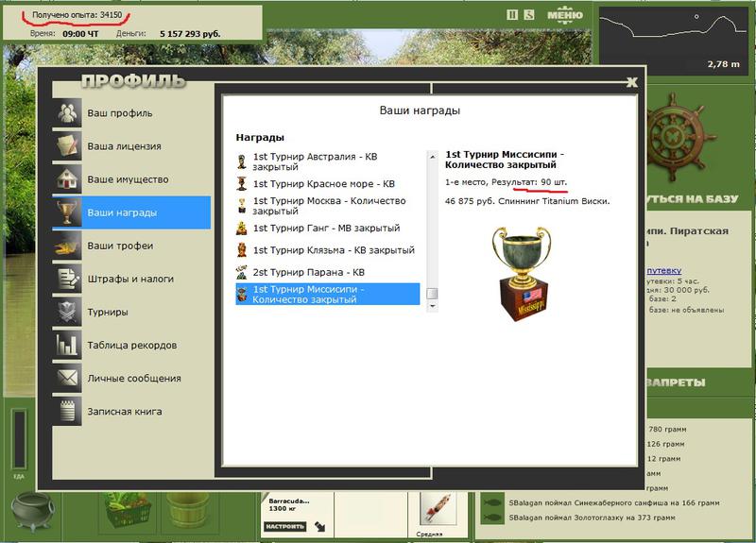The height and width of the screenshot is (543, 756).
Task: Select 1st Турнир Красное море - КВ
Action: [x=328, y=183]
